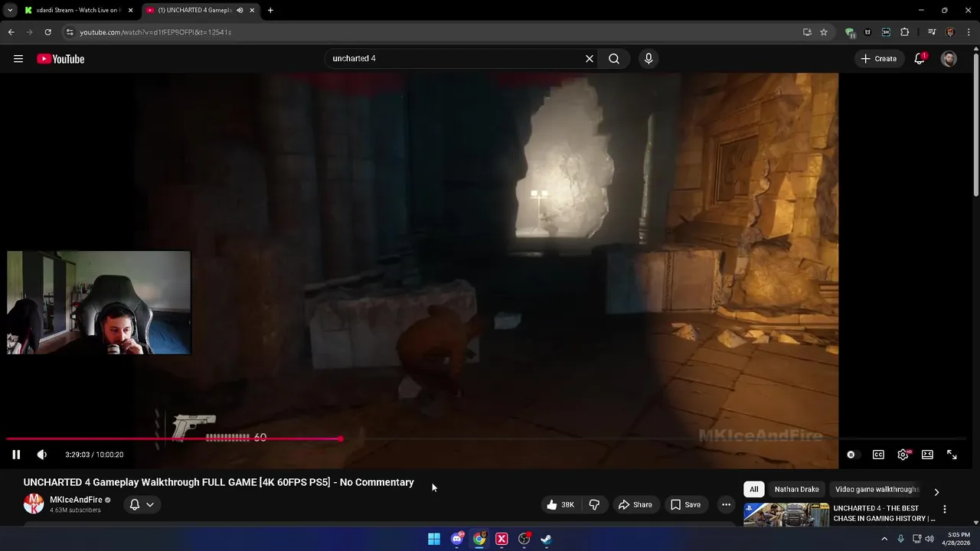The height and width of the screenshot is (551, 980).
Task: Open OBS Studio from the taskbar
Action: pyautogui.click(x=524, y=539)
